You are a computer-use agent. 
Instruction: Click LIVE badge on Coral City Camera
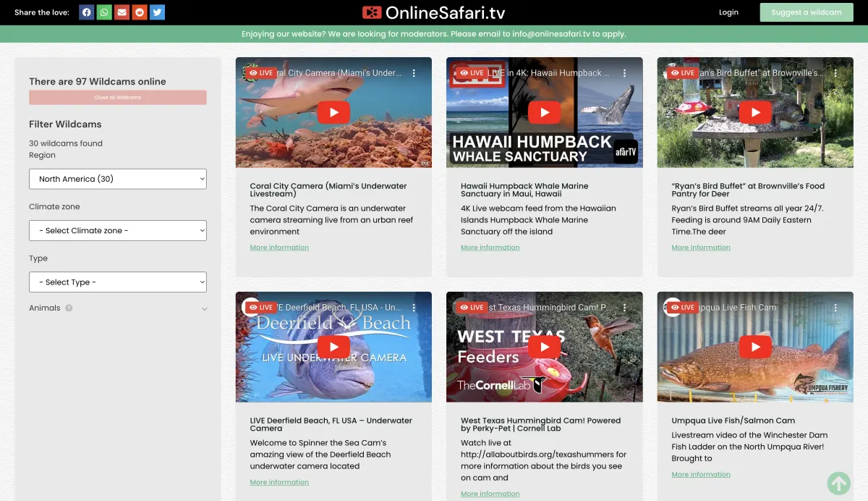pyautogui.click(x=260, y=73)
